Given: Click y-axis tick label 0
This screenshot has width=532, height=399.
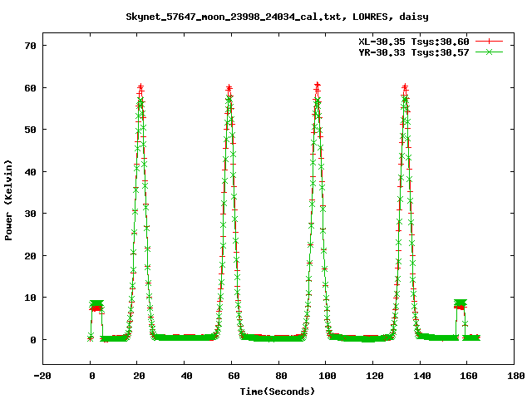Looking at the screenshot, I should tap(33, 340).
